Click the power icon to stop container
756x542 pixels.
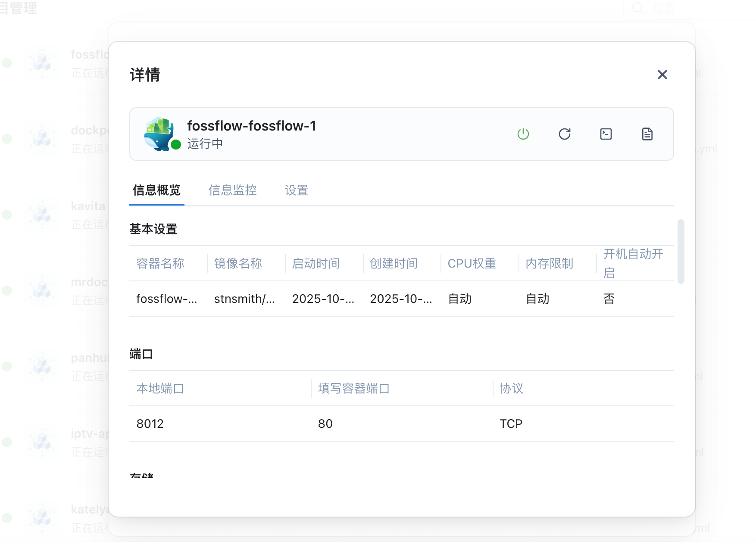coord(523,134)
